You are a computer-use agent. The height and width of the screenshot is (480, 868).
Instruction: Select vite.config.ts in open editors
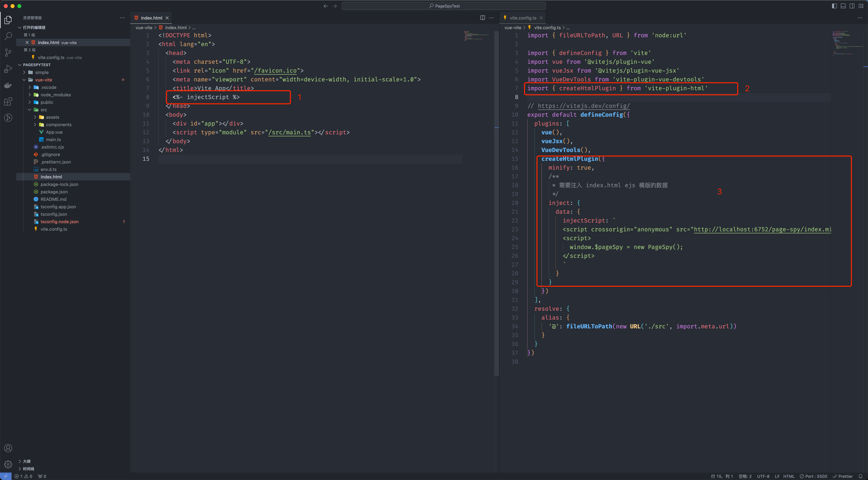[x=73, y=58]
